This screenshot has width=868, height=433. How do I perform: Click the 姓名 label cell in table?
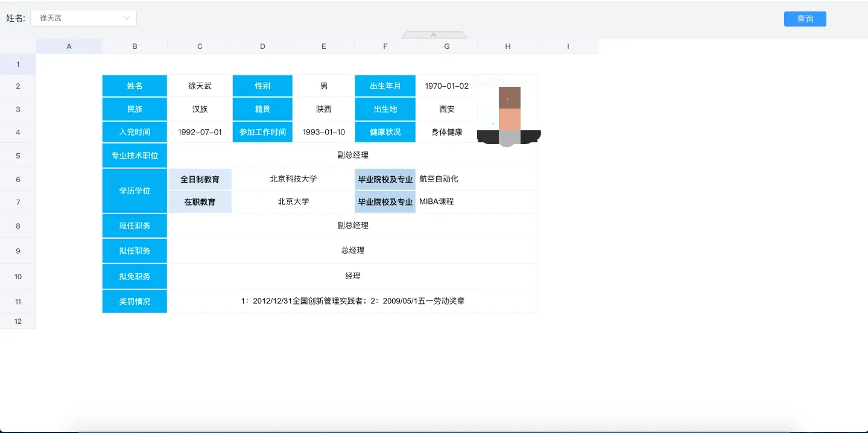pos(135,86)
